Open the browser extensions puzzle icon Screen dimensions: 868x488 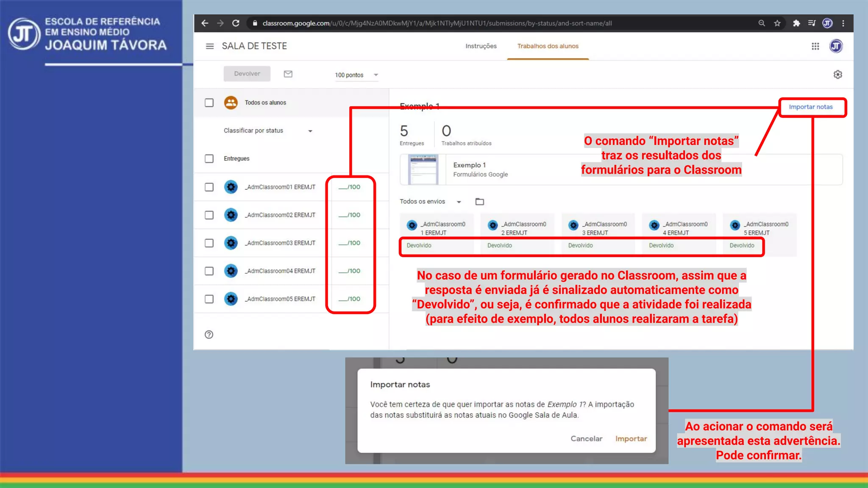(796, 23)
